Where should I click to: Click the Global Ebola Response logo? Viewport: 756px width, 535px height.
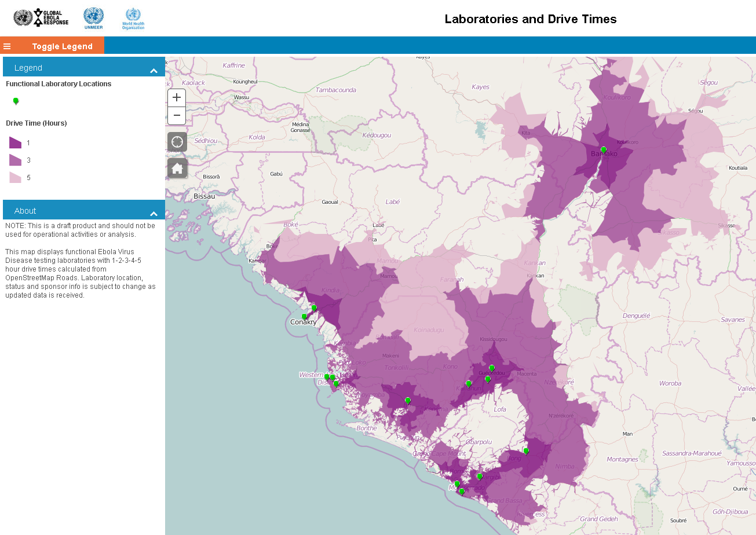[x=41, y=18]
